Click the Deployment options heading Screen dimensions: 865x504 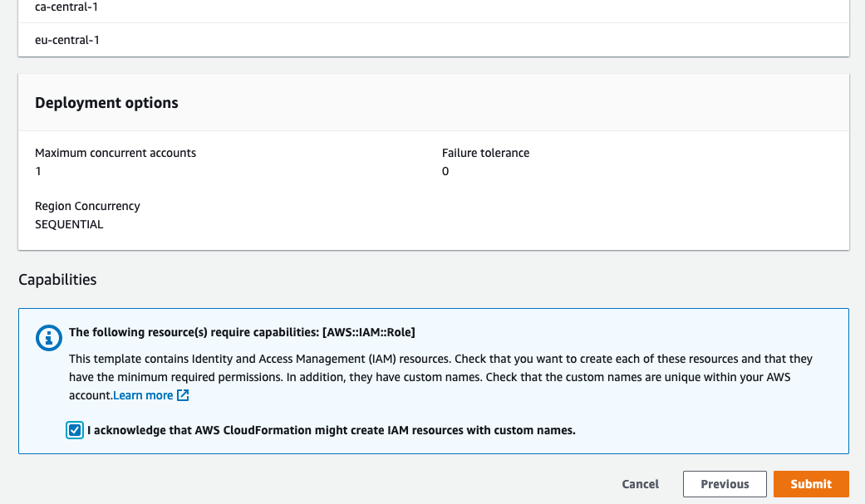(106, 103)
